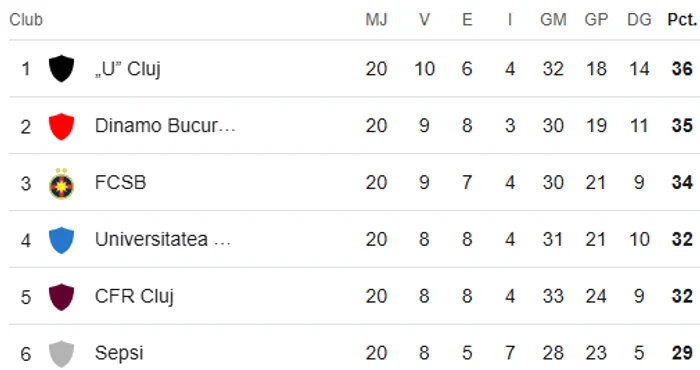Click the MJ column header

click(x=376, y=20)
